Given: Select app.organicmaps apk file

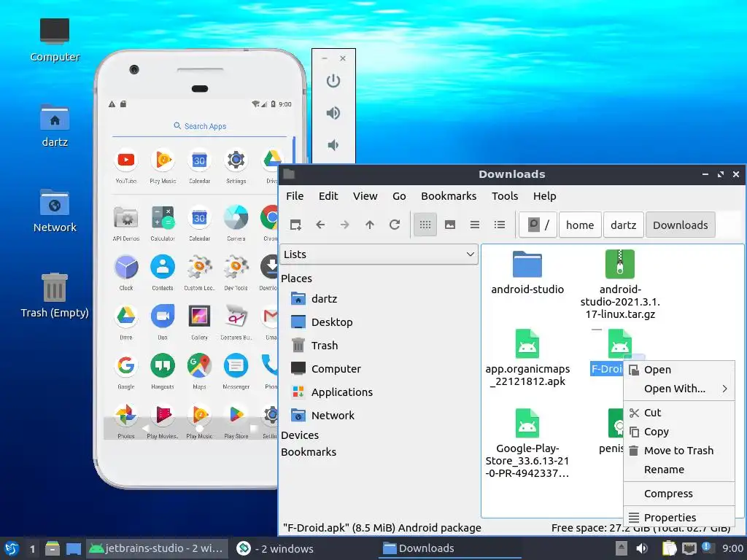Looking at the screenshot, I should pyautogui.click(x=527, y=358).
